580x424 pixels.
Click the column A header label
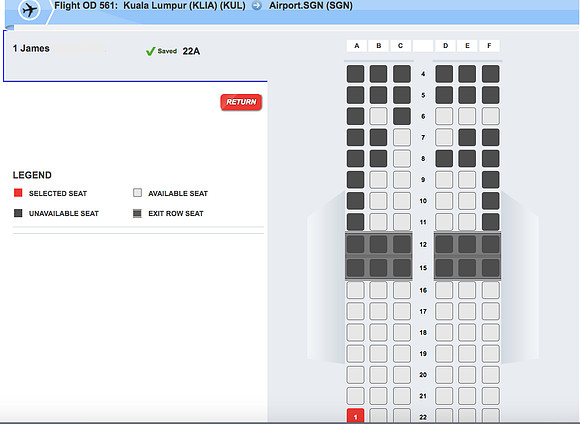pyautogui.click(x=357, y=46)
